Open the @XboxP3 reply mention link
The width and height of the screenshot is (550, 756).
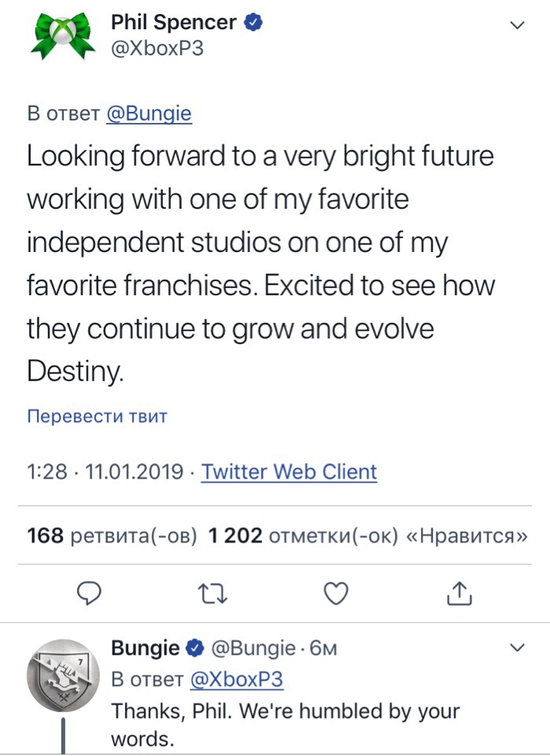(237, 680)
